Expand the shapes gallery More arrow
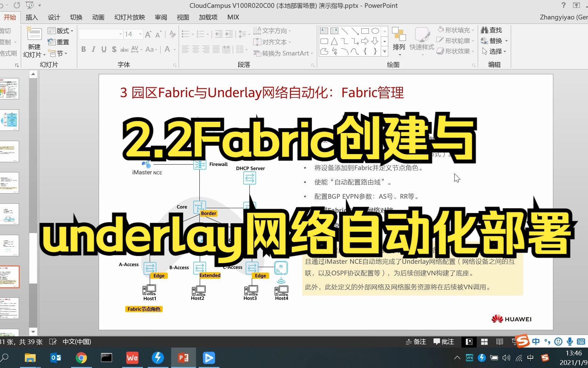The height and width of the screenshot is (368, 588). pyautogui.click(x=385, y=51)
